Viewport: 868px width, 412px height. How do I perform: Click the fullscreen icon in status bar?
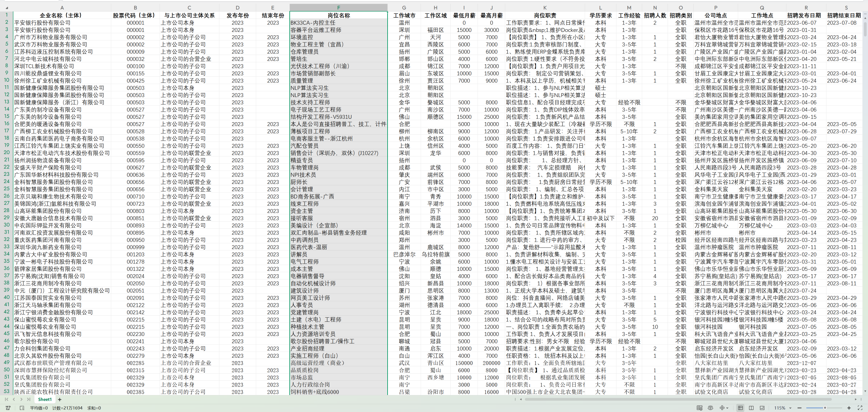[860, 408]
